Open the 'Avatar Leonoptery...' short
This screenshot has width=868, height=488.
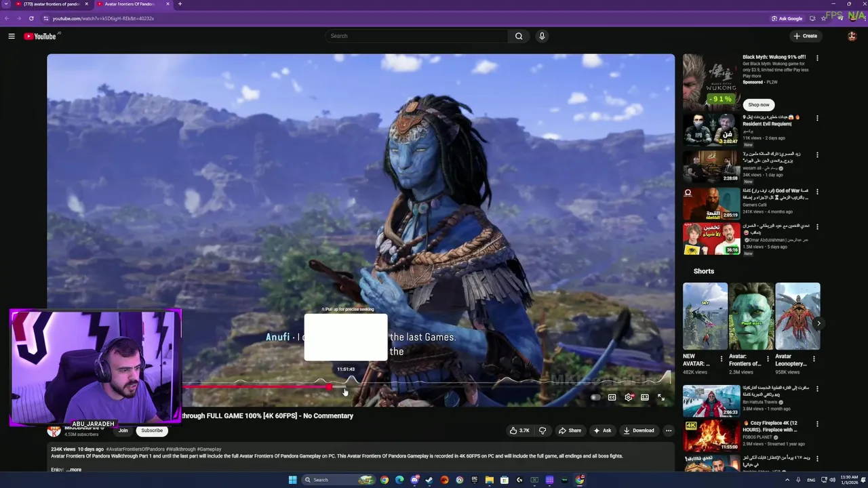click(797, 316)
